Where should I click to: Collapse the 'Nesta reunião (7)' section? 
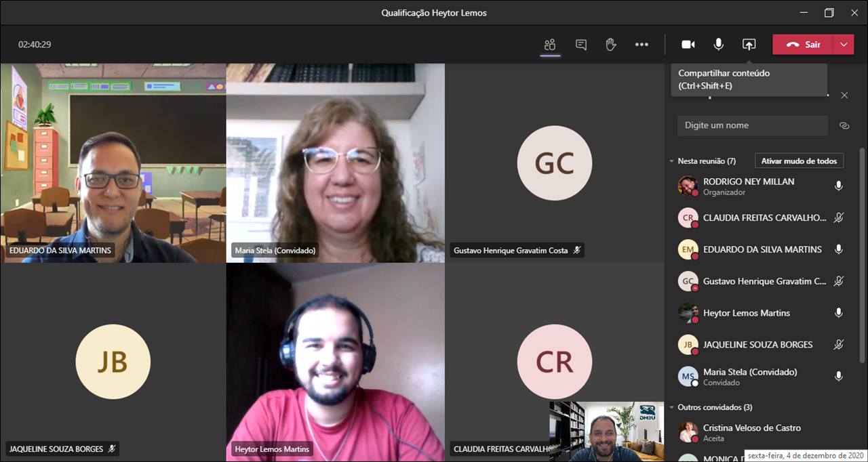pyautogui.click(x=671, y=161)
